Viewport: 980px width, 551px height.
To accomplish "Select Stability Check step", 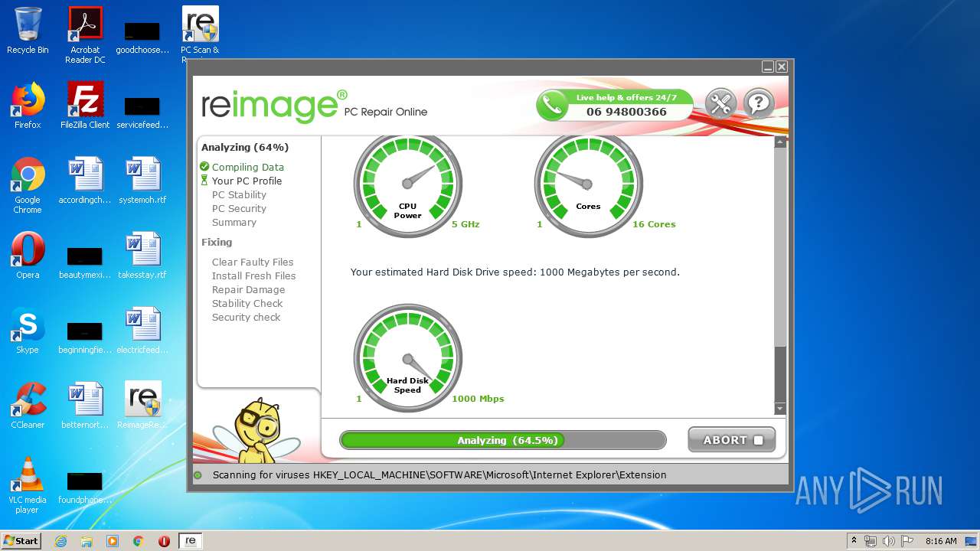I will coord(247,303).
